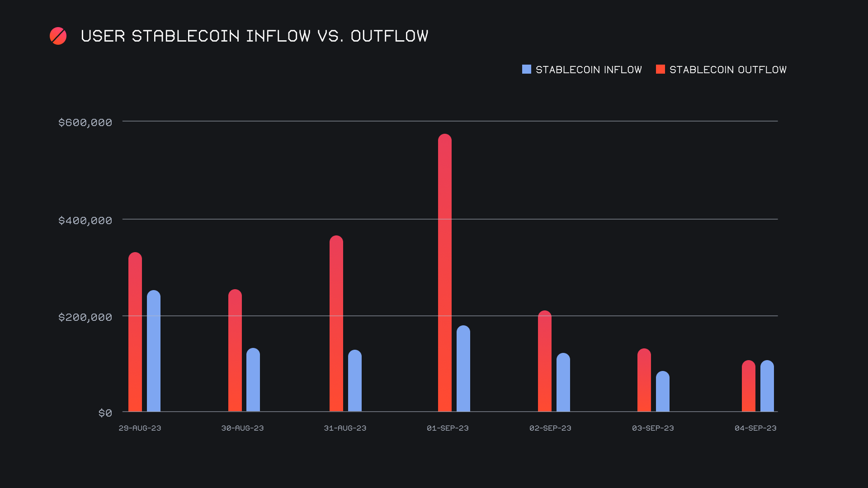Click the $600,000 y-axis label
868x488 pixels.
coord(85,122)
